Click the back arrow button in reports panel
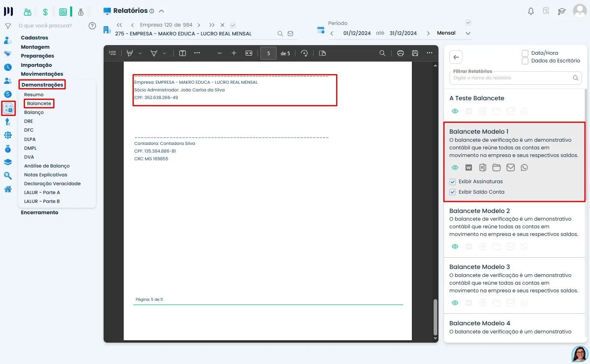Viewport: 590px width, 364px height. pos(456,57)
